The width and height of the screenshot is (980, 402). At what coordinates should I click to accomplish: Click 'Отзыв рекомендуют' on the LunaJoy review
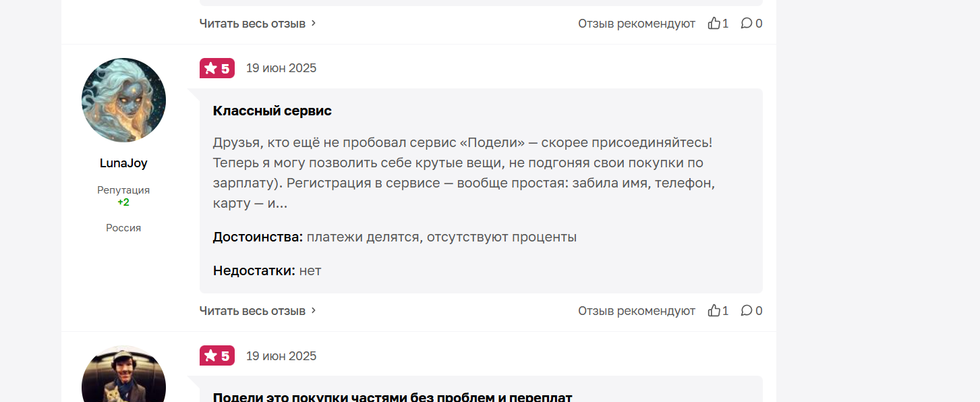click(x=637, y=311)
